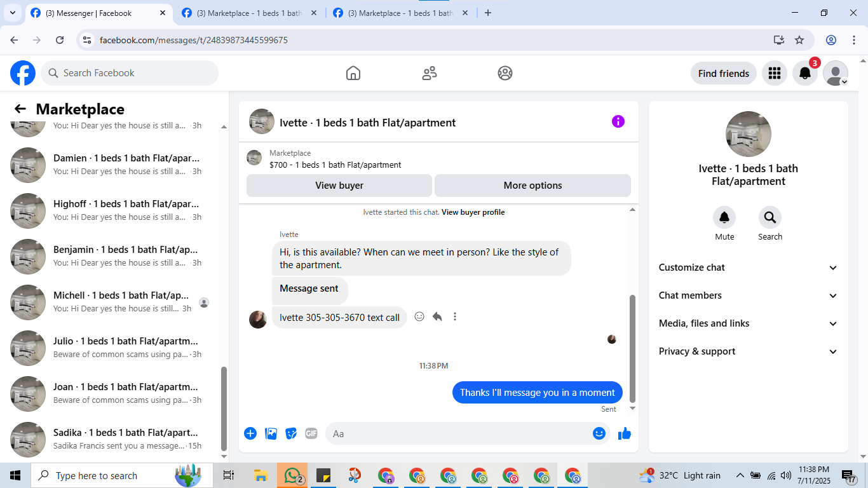The height and width of the screenshot is (488, 868).
Task: Open File Explorer from the taskbar
Action: pos(261,475)
